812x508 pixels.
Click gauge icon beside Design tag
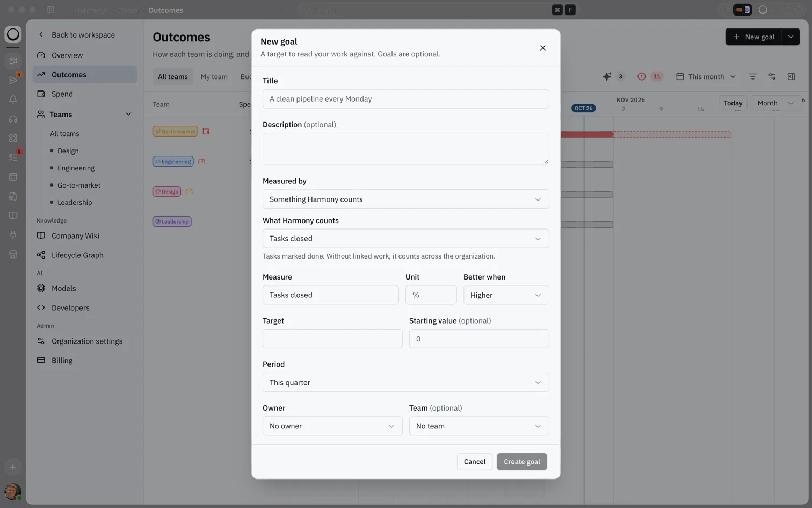click(x=189, y=191)
